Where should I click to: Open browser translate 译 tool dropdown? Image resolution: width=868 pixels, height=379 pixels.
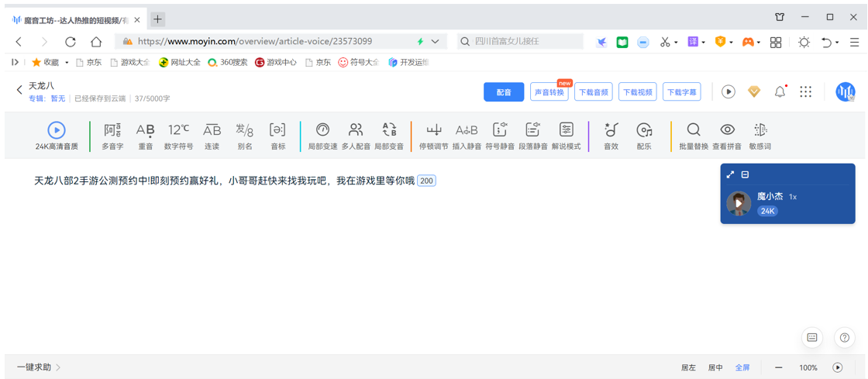pyautogui.click(x=703, y=42)
